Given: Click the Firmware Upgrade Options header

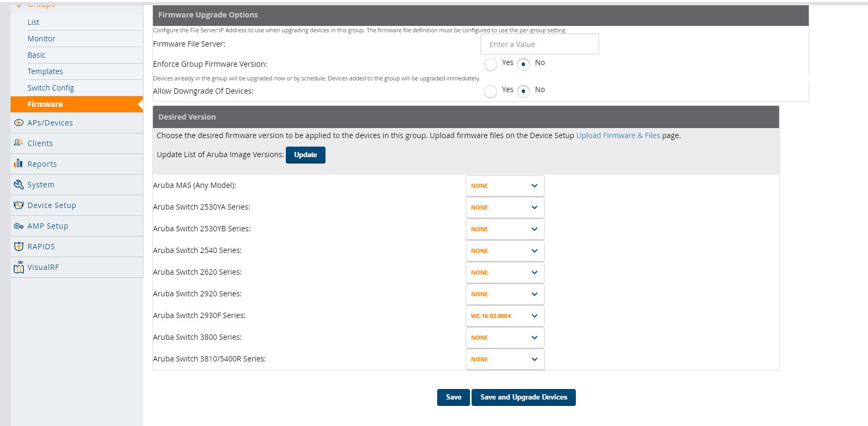Looking at the screenshot, I should [481, 15].
